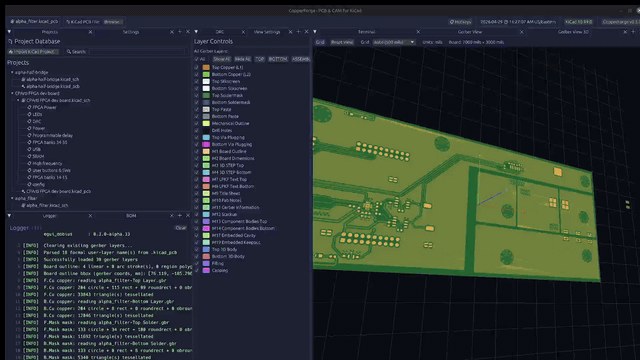Screen dimensions: 640x360
Task: Click Show All layers button
Action: (x=222, y=59)
